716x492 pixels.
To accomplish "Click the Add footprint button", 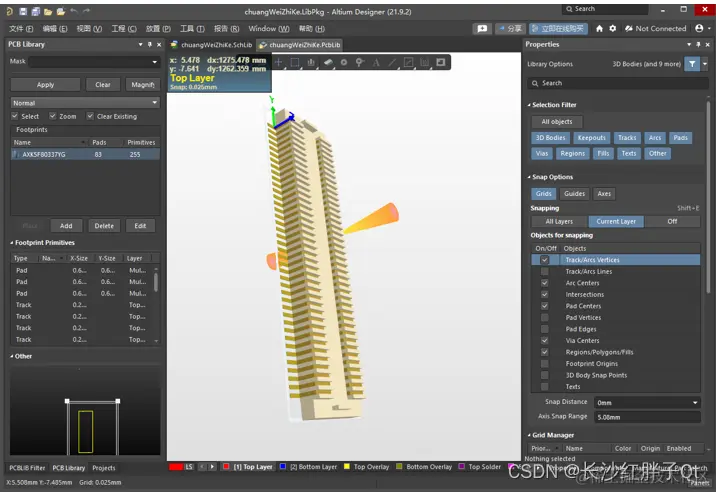I will pyautogui.click(x=66, y=226).
